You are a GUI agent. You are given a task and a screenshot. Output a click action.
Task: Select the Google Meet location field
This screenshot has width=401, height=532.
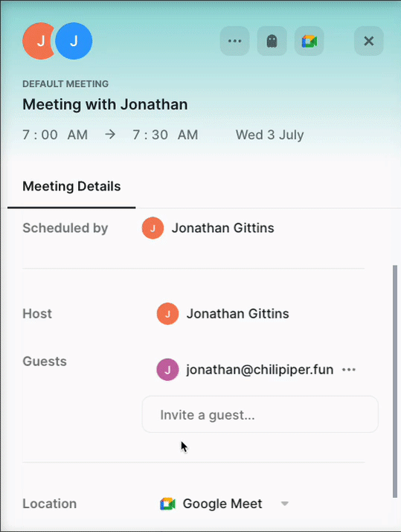[x=224, y=504]
